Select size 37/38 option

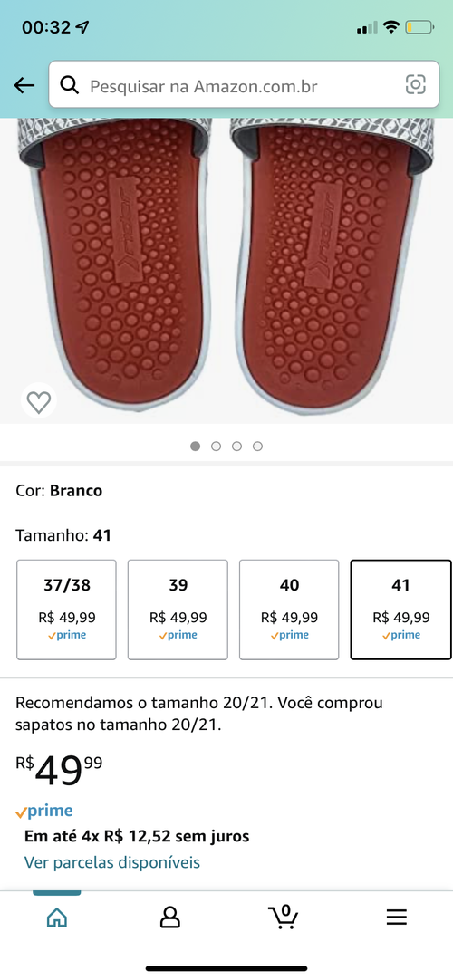(x=66, y=610)
